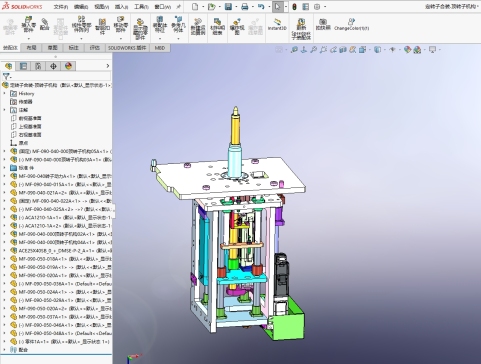Toggle the Instant3D tool
481x364 pixels.
pyautogui.click(x=277, y=24)
